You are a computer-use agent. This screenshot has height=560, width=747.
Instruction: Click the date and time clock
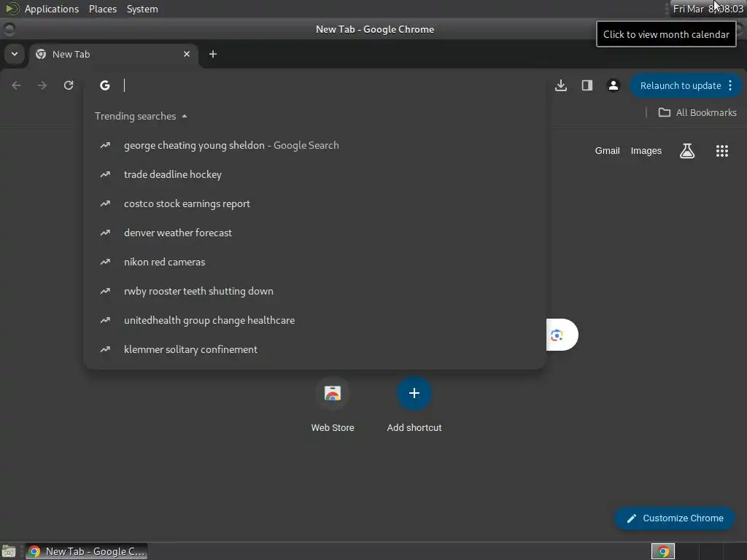(x=708, y=9)
